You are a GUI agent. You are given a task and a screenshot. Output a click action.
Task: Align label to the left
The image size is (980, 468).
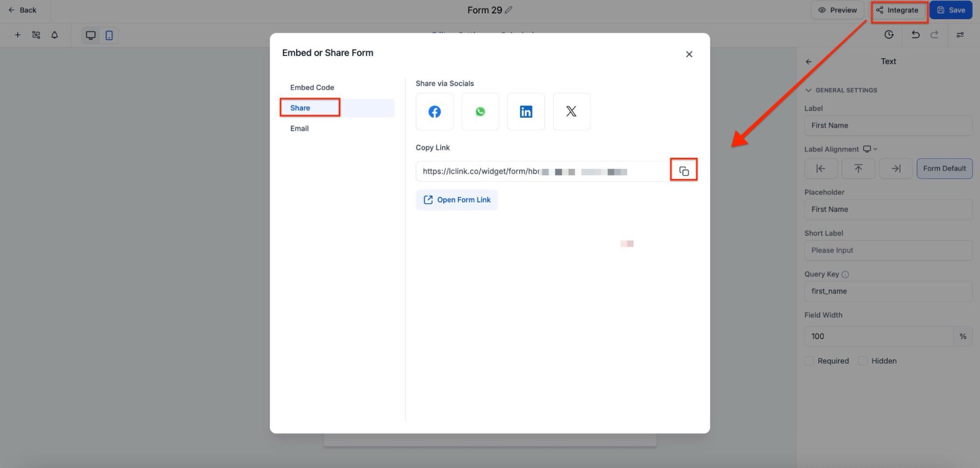point(821,169)
